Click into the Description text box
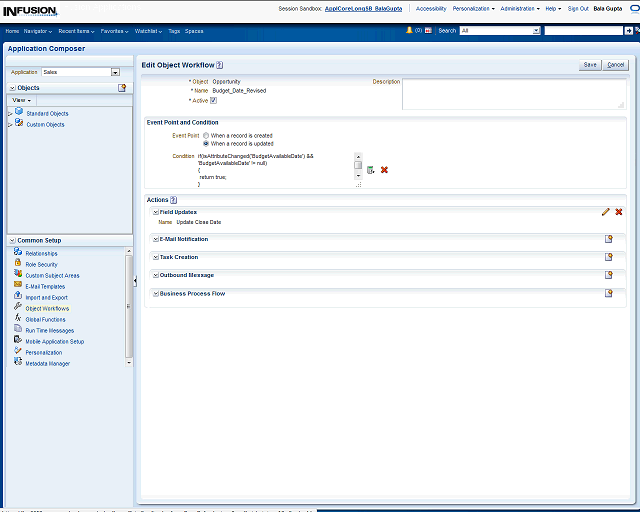Viewport: 640px width, 512px height. [513, 94]
